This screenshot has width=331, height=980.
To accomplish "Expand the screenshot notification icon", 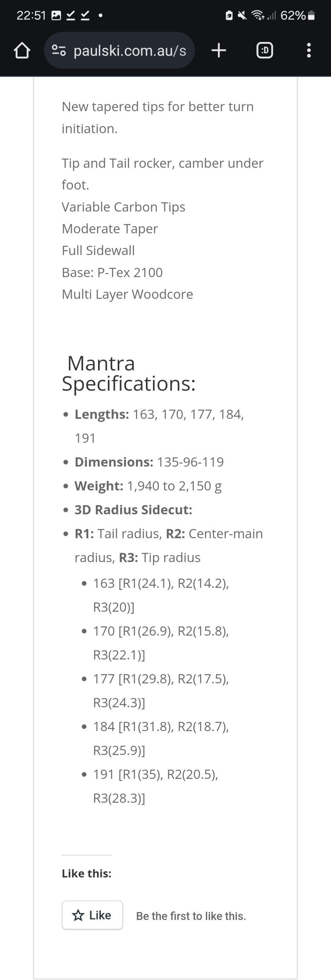I will tap(57, 16).
